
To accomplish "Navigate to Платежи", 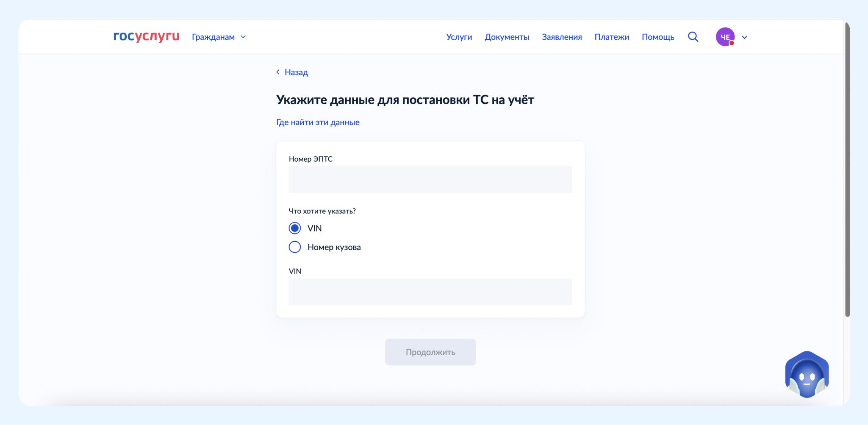I will [611, 37].
